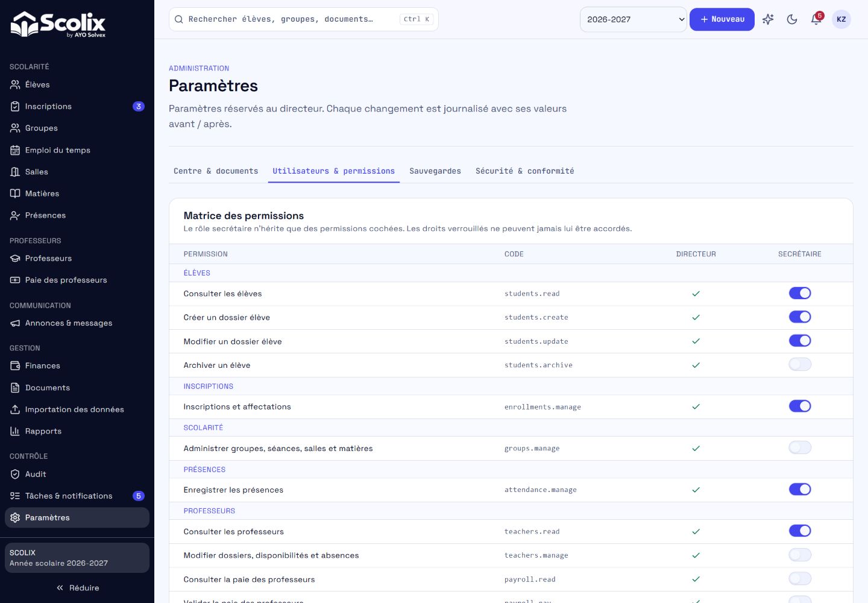Click the Matières book icon
The height and width of the screenshot is (603, 868).
15,194
